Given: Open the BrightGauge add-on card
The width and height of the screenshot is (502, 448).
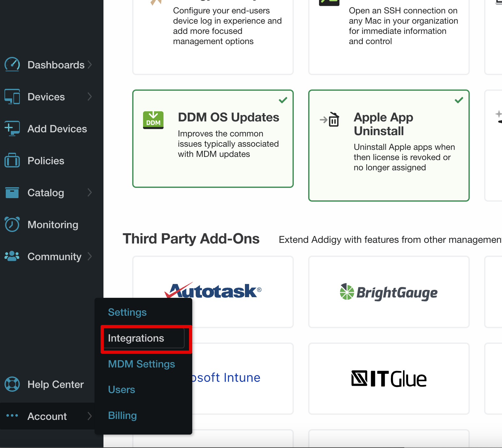Looking at the screenshot, I should (x=389, y=292).
